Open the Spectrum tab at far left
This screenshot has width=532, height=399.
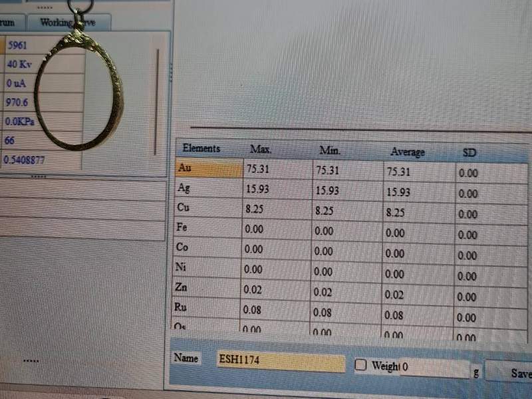pyautogui.click(x=9, y=22)
